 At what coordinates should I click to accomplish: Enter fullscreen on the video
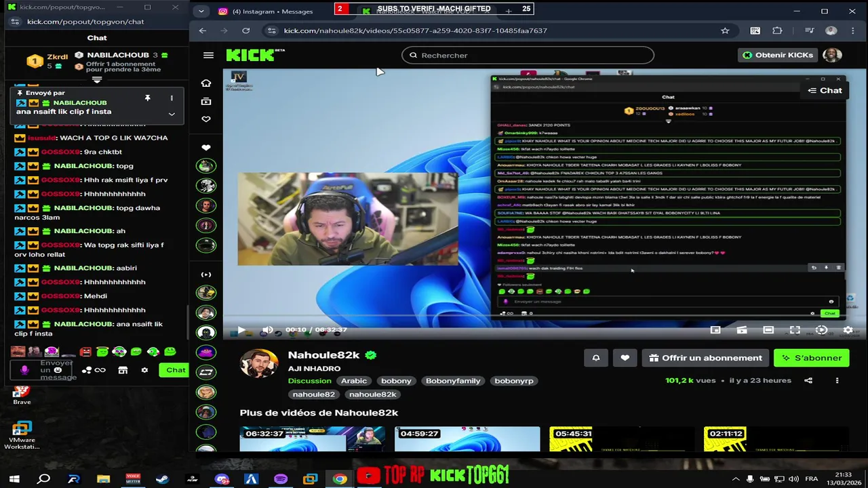pos(795,330)
